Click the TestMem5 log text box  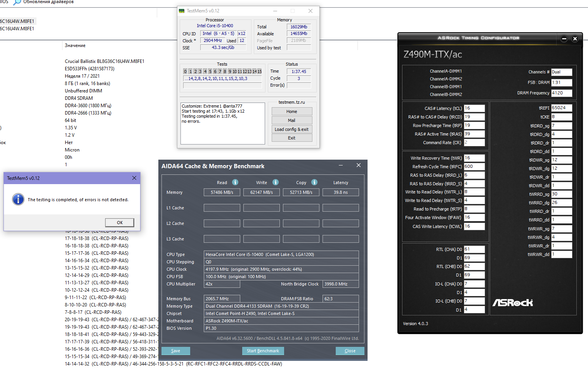[223, 124]
